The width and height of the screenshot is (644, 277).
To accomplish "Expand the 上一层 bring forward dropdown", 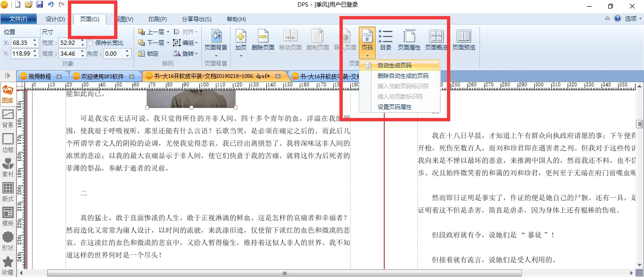I will point(168,32).
